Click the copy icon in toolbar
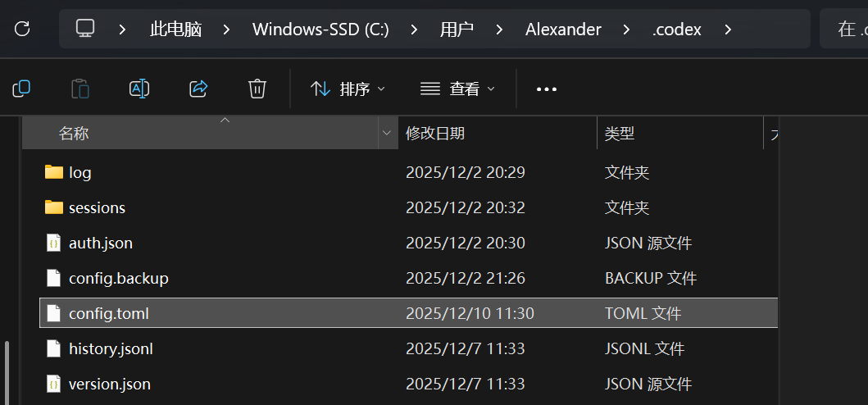The width and height of the screenshot is (868, 405). pos(21,89)
